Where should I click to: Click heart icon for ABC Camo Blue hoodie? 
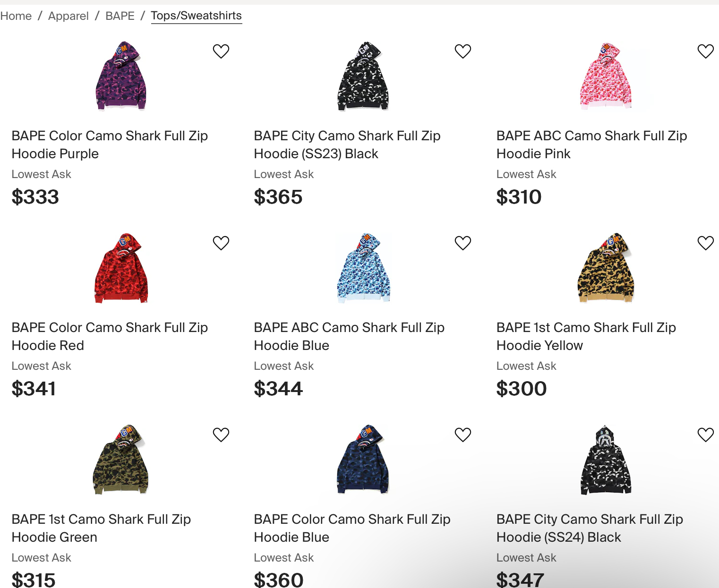pos(463,243)
